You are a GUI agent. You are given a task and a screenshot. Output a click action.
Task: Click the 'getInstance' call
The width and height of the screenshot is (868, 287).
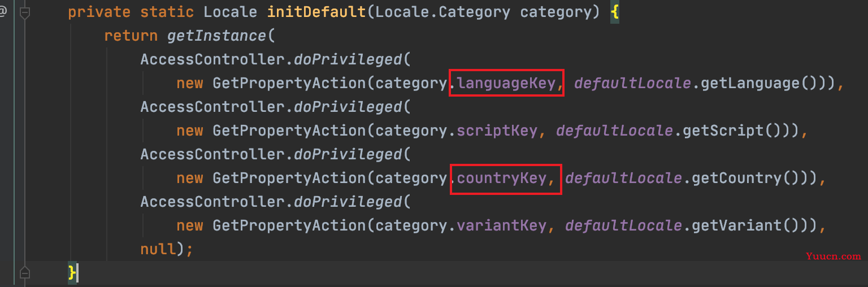point(217,36)
